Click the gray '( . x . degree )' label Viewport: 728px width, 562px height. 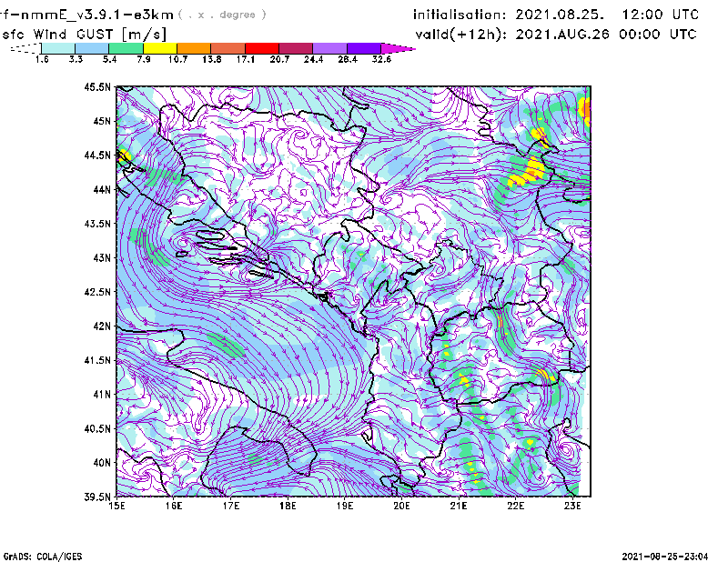pos(222,15)
